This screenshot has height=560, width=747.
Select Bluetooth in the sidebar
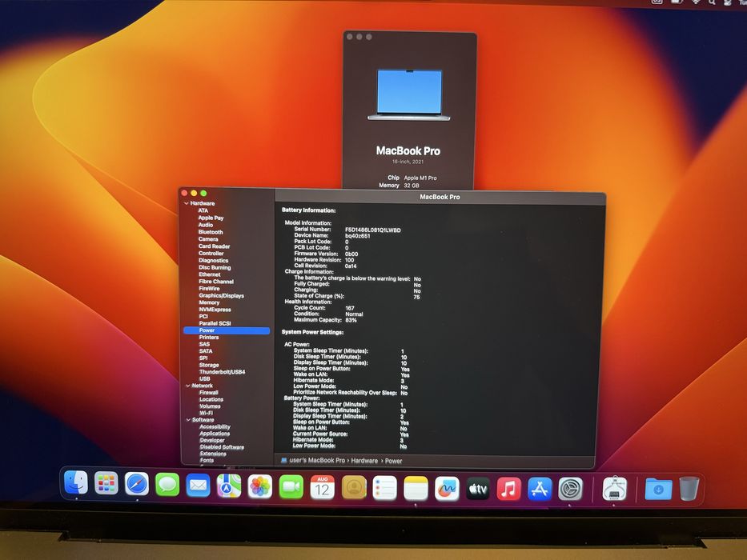tap(211, 232)
